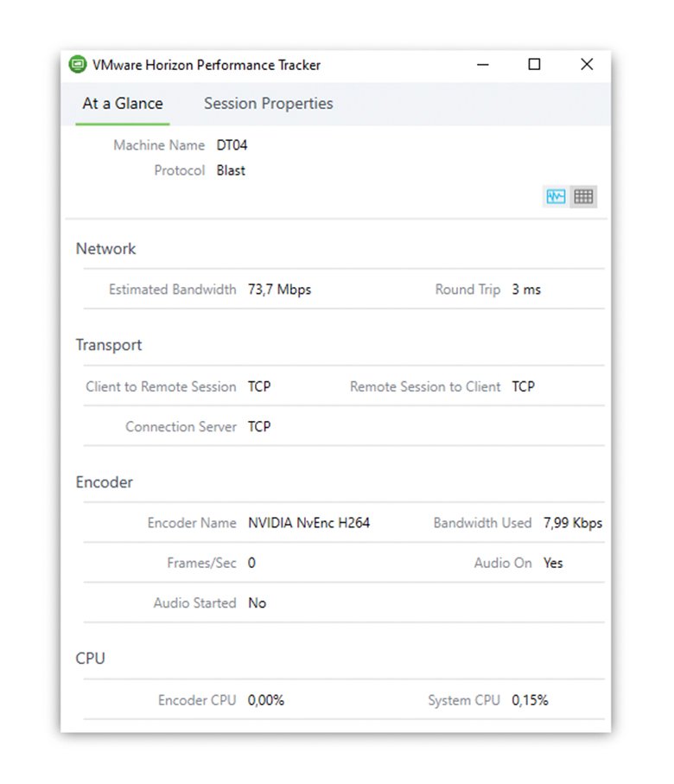Image resolution: width=674 pixels, height=784 pixels.
Task: Select the At a Glance tab
Action: click(x=122, y=104)
